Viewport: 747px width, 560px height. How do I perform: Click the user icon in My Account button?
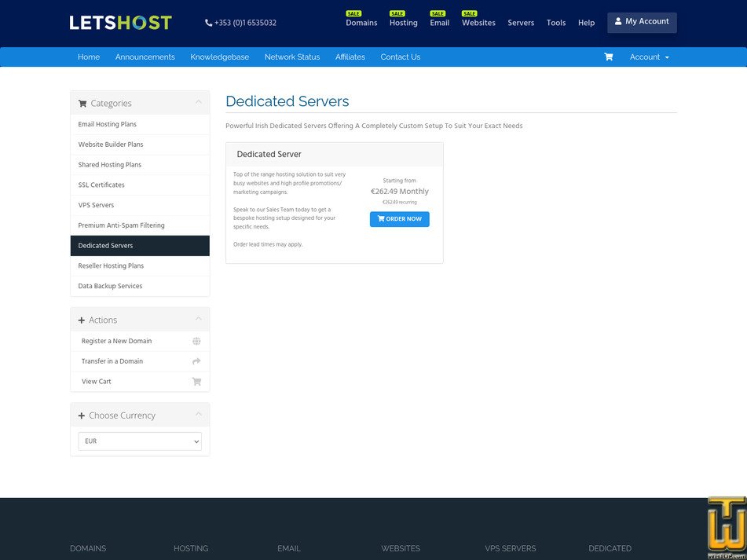tap(618, 21)
